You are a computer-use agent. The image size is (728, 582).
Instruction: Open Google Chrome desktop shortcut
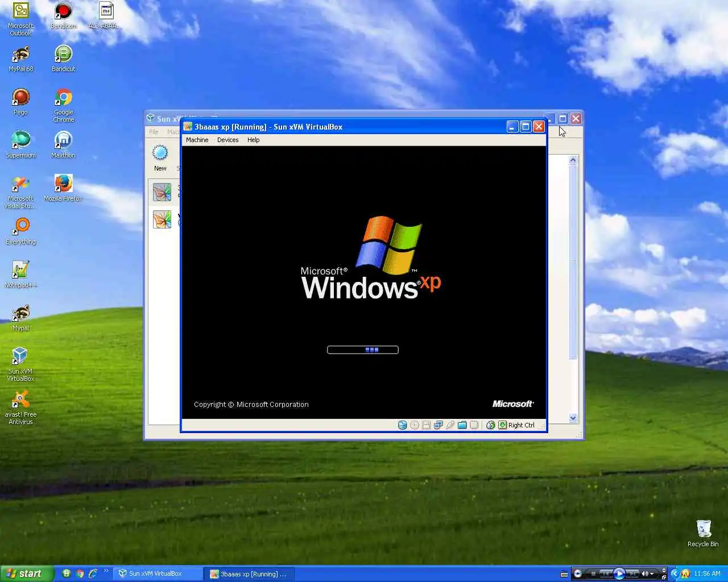[x=64, y=106]
